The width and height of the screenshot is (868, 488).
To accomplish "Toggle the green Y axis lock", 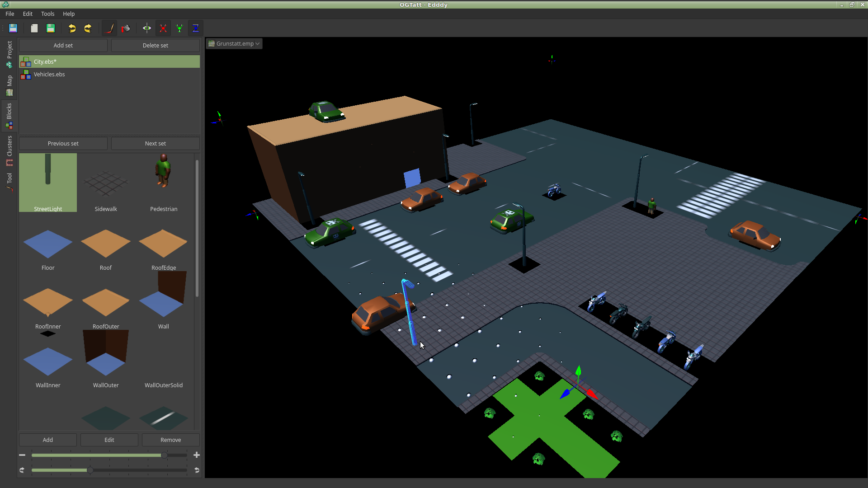I will [x=179, y=28].
